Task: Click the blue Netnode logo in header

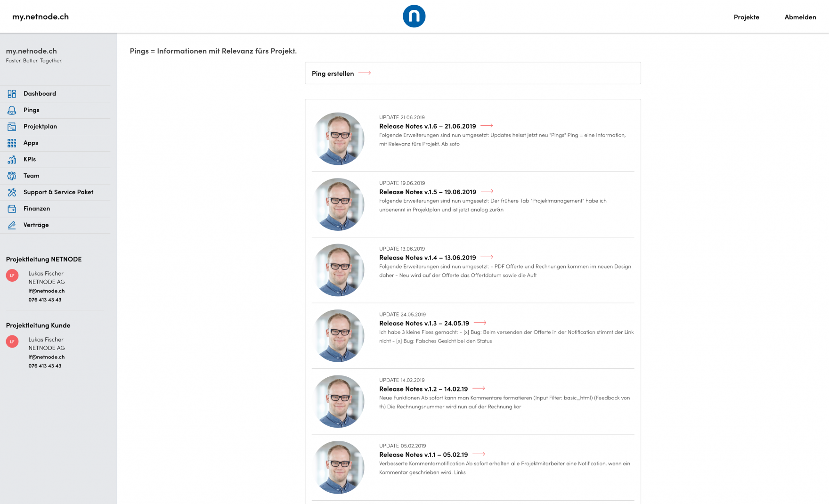Action: (x=414, y=16)
